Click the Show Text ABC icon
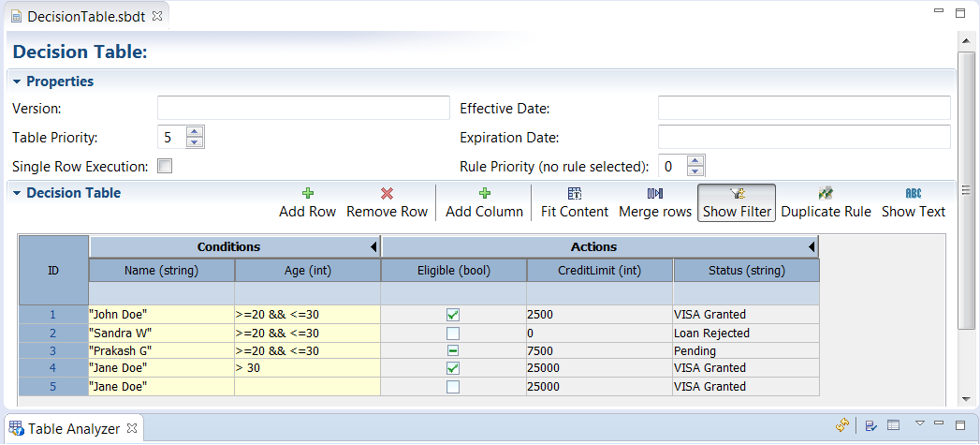The image size is (980, 445). [x=913, y=194]
